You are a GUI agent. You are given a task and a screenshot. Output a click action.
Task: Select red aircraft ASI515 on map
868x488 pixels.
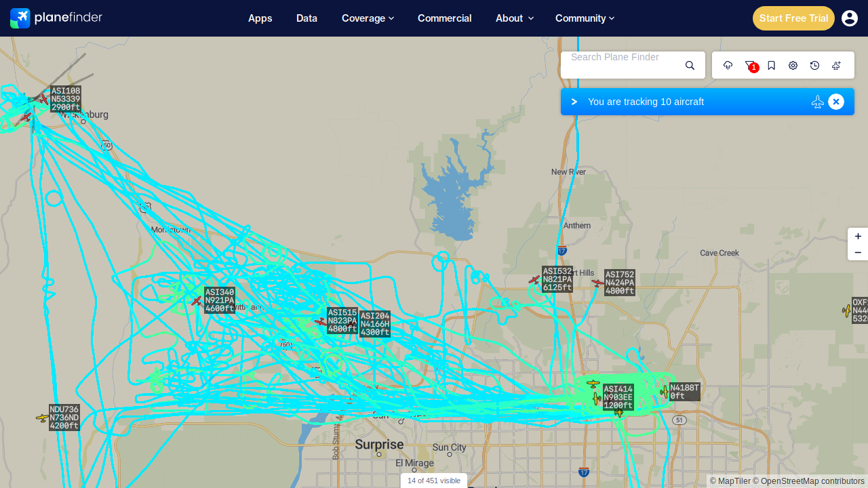(321, 321)
